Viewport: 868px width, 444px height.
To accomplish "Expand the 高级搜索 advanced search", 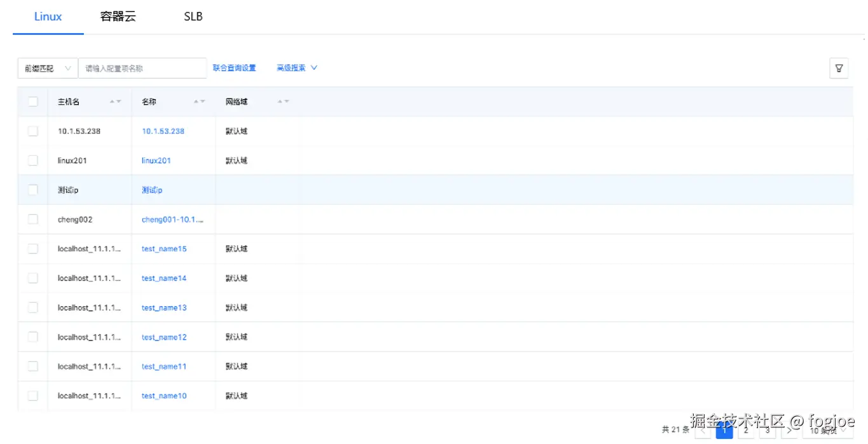I will click(297, 68).
